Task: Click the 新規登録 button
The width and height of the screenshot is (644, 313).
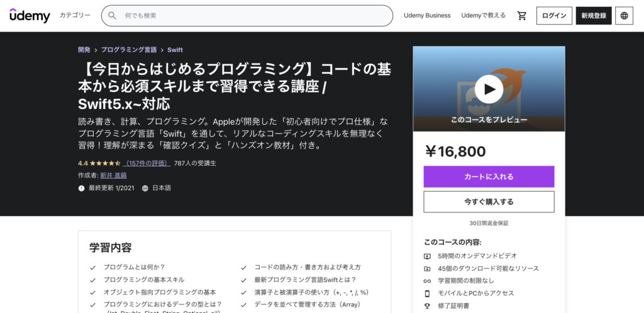Action: 594,16
